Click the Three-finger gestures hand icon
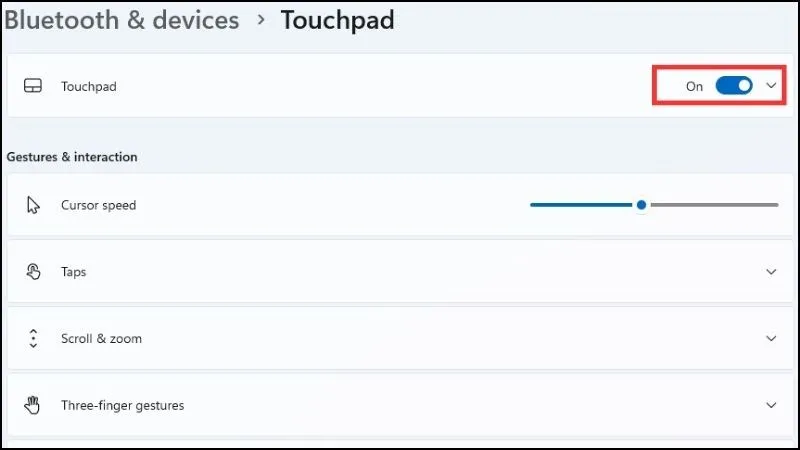The image size is (800, 450). (33, 405)
